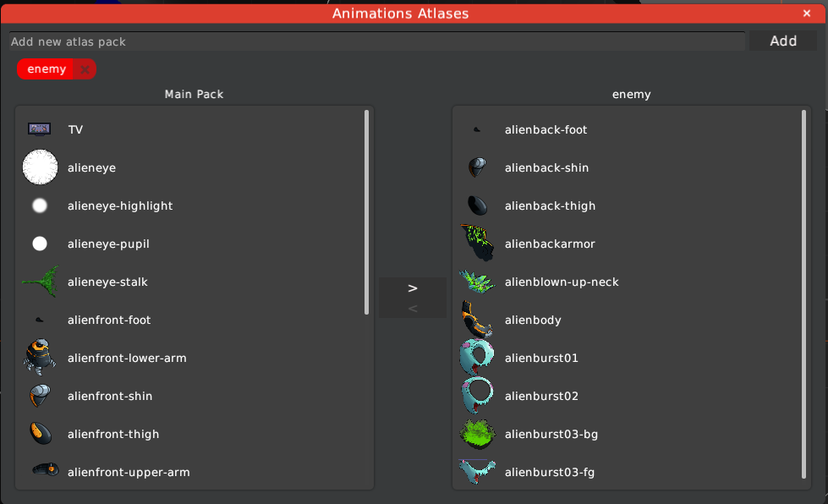
Task: Select the alienblown-up-neck icon
Action: (477, 281)
